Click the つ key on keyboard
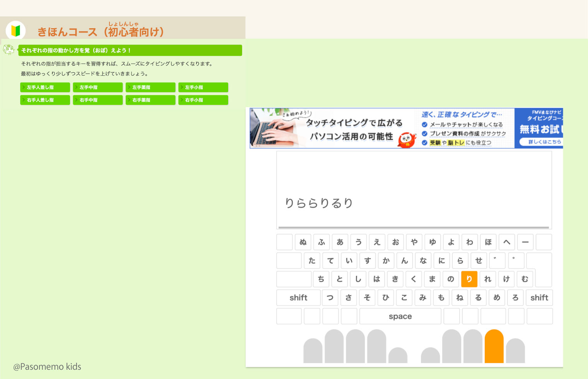Viewport: 588px width, 379px height. (x=330, y=298)
